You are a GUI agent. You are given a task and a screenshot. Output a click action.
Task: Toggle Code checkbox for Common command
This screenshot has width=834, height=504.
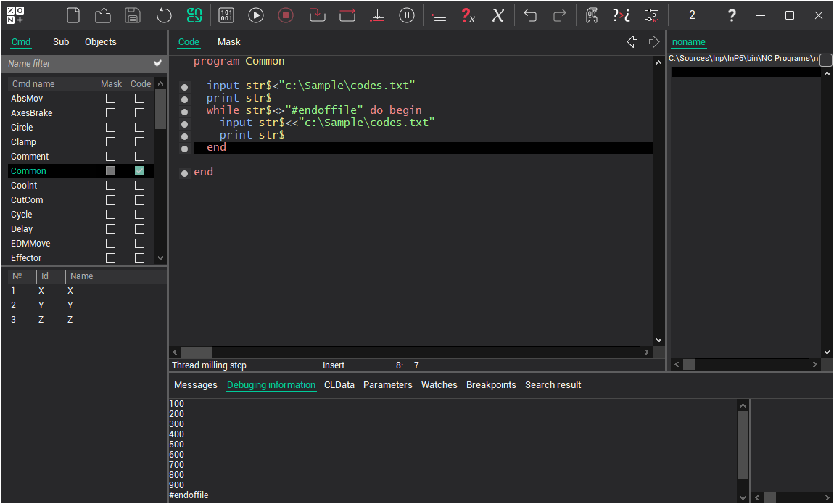(139, 171)
